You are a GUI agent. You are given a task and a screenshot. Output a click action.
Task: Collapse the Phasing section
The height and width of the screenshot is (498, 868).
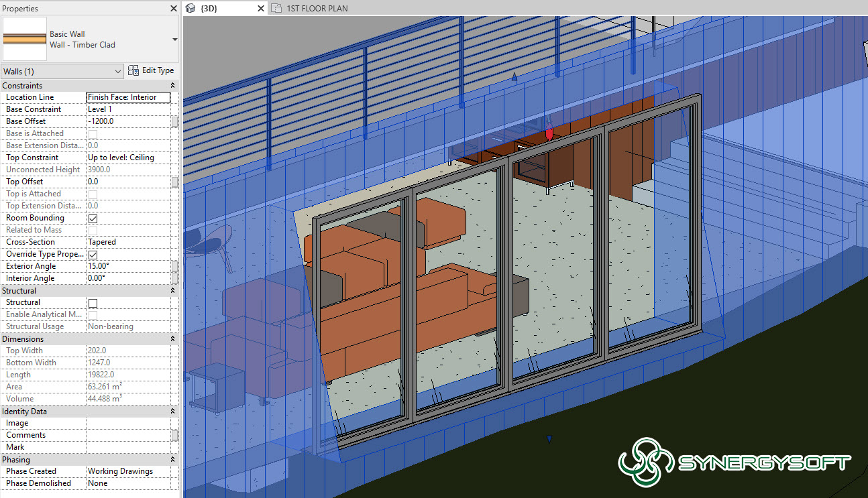(x=172, y=459)
